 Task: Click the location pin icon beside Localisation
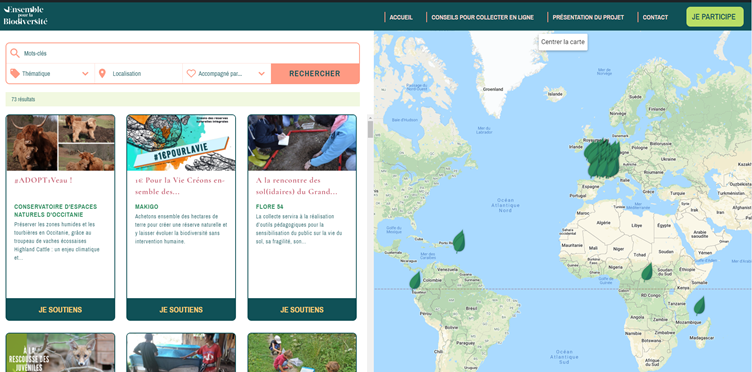click(102, 74)
